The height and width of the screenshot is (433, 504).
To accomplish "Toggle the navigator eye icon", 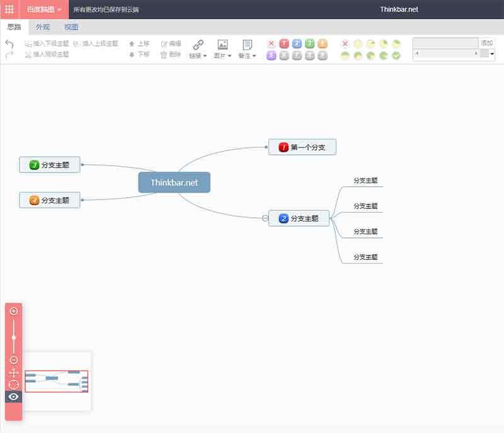I will pyautogui.click(x=13, y=396).
